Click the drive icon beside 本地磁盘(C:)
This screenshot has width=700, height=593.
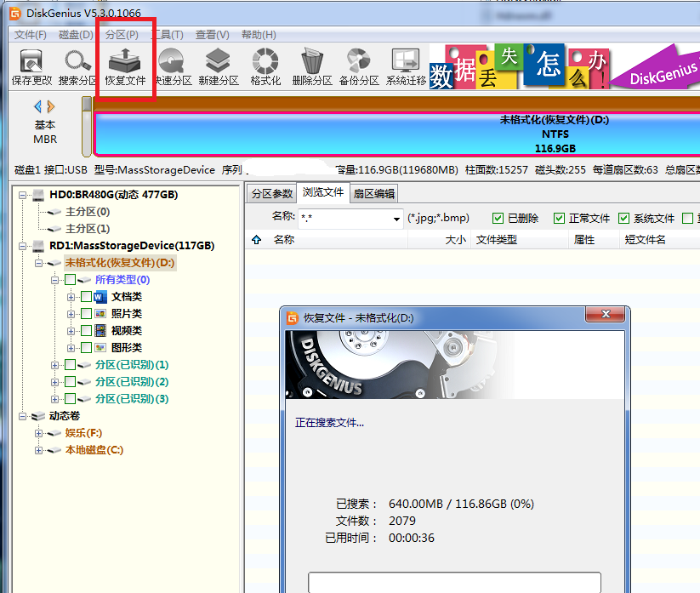(54, 450)
